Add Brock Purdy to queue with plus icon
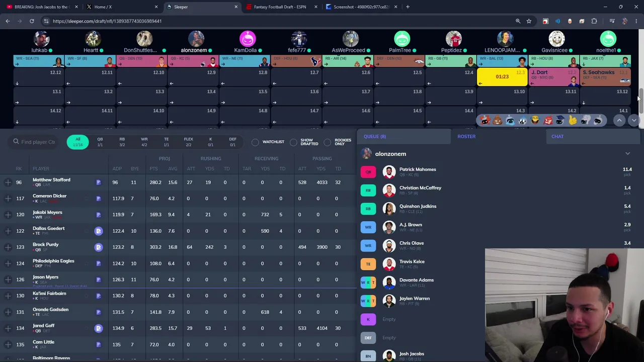The height and width of the screenshot is (362, 644). pyautogui.click(x=8, y=247)
